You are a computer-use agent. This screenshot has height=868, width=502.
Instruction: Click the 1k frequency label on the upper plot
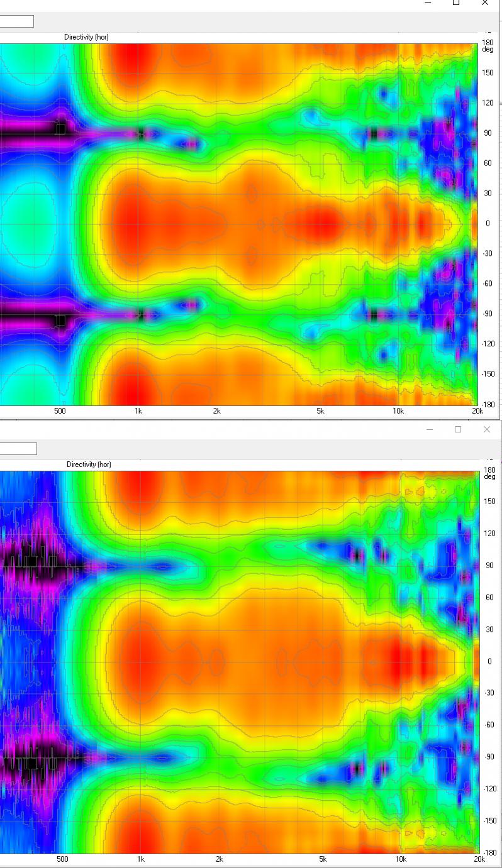click(x=138, y=411)
